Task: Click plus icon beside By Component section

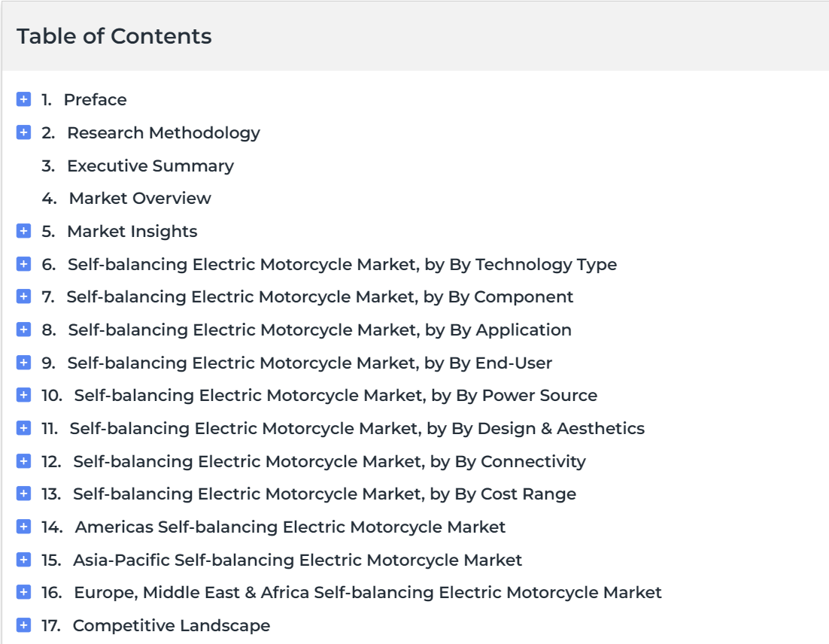Action: 24,296
